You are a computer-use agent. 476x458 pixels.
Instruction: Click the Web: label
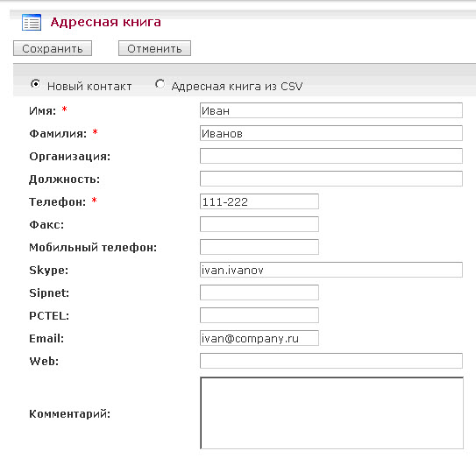pos(44,362)
